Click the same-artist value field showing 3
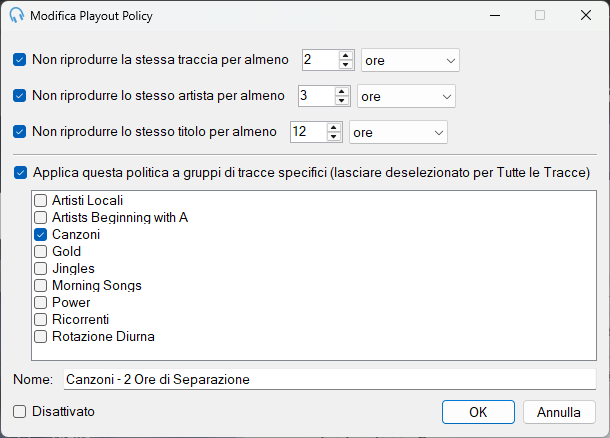 pyautogui.click(x=317, y=96)
